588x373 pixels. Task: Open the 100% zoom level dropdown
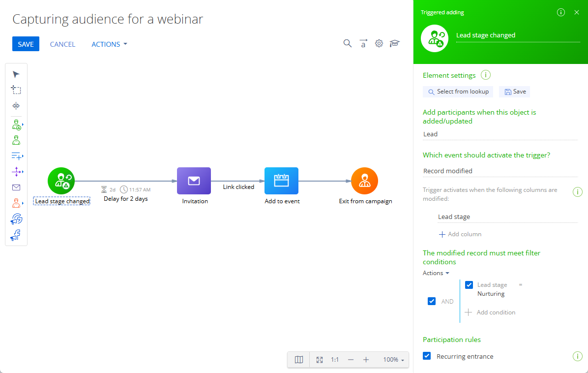393,360
